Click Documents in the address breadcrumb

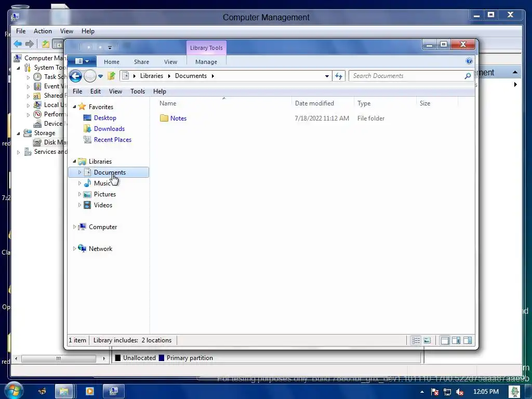click(x=191, y=76)
